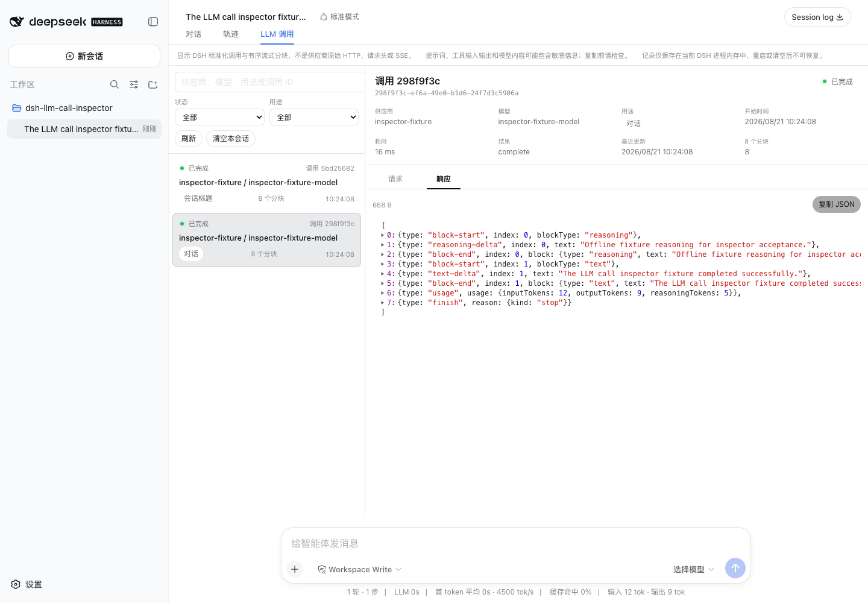The image size is (868, 603).
Task: Open workspace filter settings icon
Action: click(134, 84)
